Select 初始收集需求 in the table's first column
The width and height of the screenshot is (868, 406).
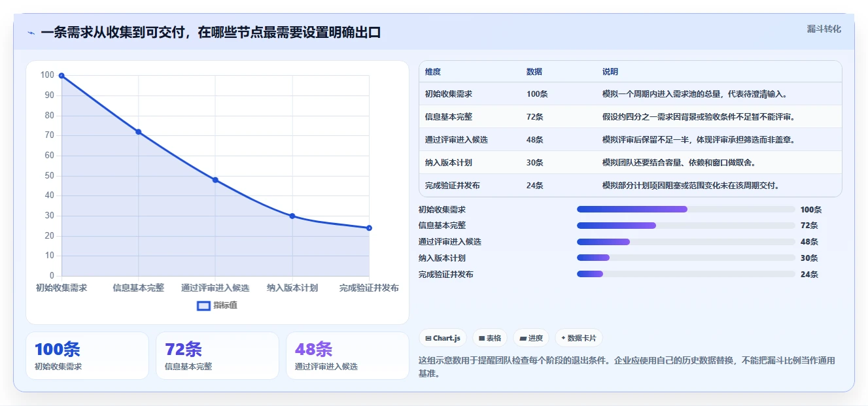[x=448, y=94]
